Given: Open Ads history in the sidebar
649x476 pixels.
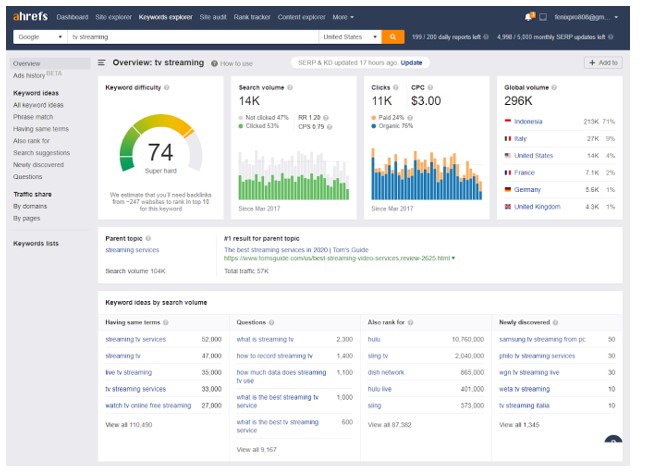Looking at the screenshot, I should point(29,75).
